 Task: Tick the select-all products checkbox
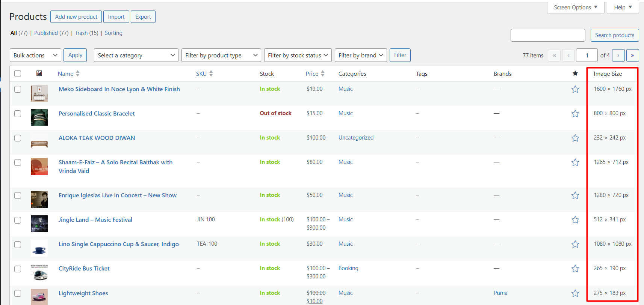point(18,74)
